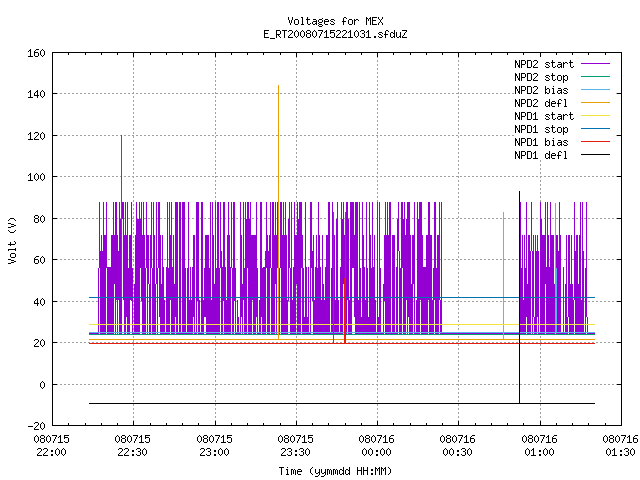Click the orange NPD2 defl legend line
The image size is (640, 480).
point(596,103)
